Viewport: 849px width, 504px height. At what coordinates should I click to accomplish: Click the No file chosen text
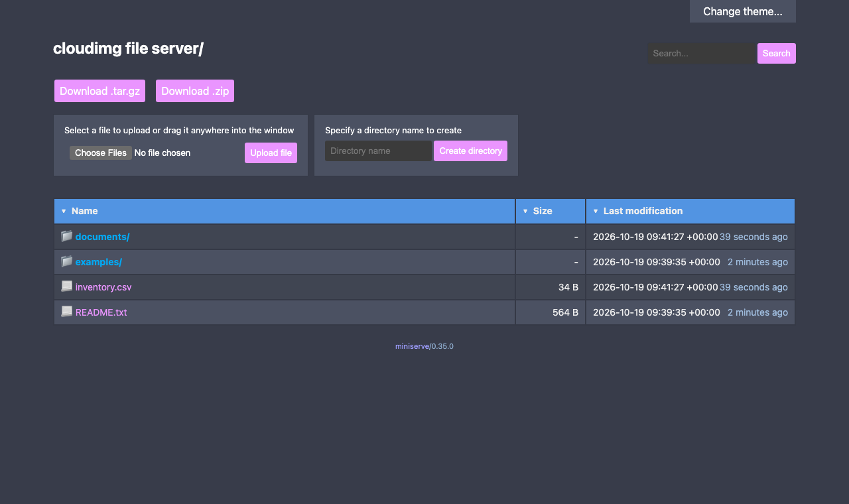coord(163,153)
